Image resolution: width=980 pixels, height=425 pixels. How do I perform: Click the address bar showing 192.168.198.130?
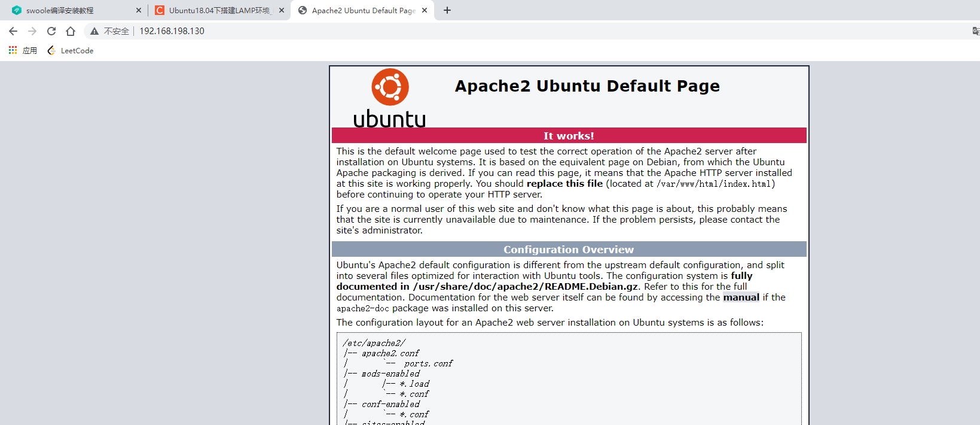pyautogui.click(x=172, y=31)
